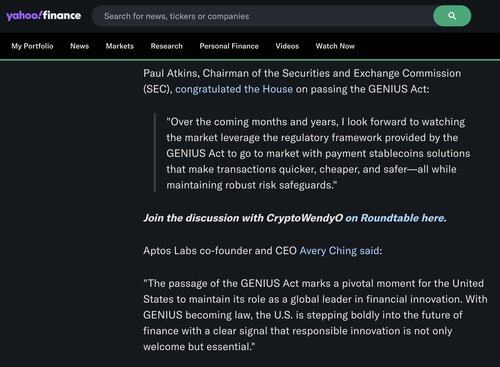Go to the News section
The height and width of the screenshot is (367, 500).
tap(79, 46)
